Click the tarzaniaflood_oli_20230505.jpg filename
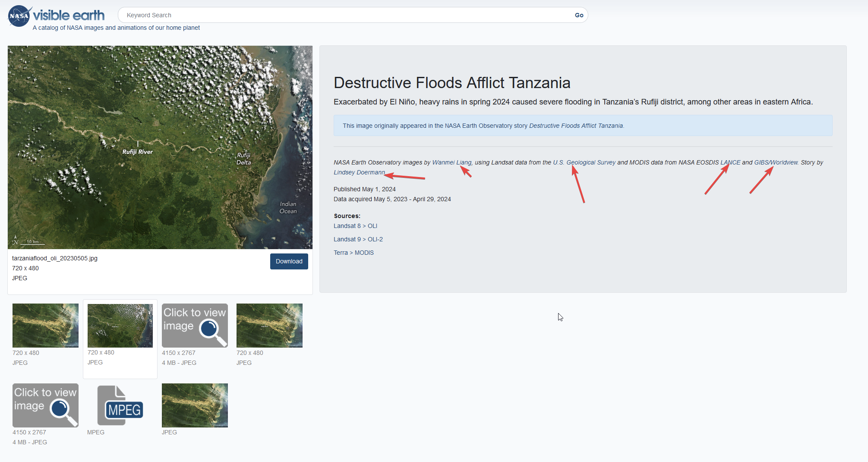 (55, 258)
